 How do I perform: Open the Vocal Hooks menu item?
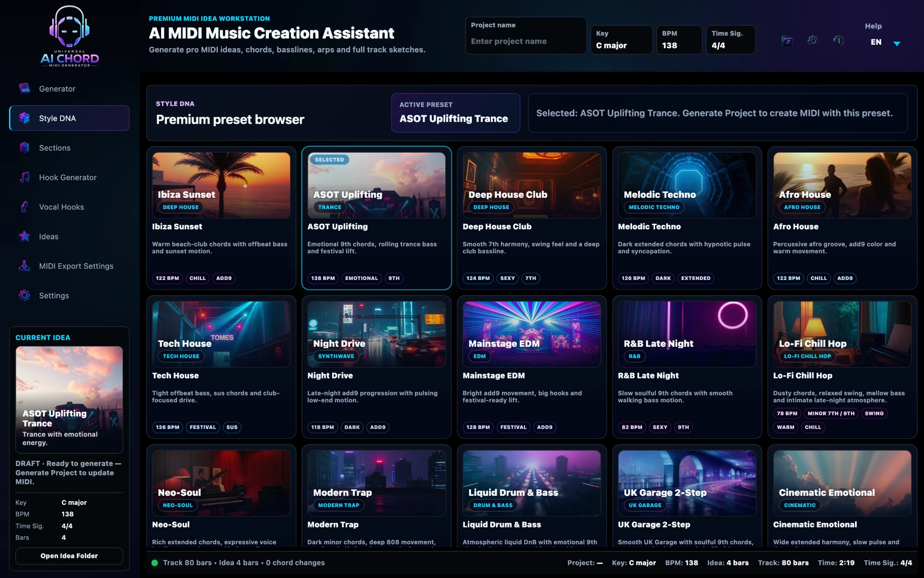pyautogui.click(x=69, y=207)
